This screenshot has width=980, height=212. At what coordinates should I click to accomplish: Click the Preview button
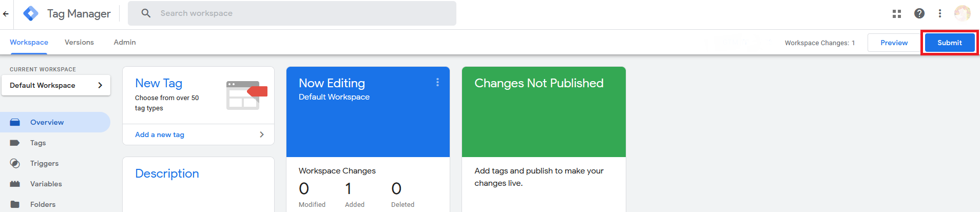point(894,43)
